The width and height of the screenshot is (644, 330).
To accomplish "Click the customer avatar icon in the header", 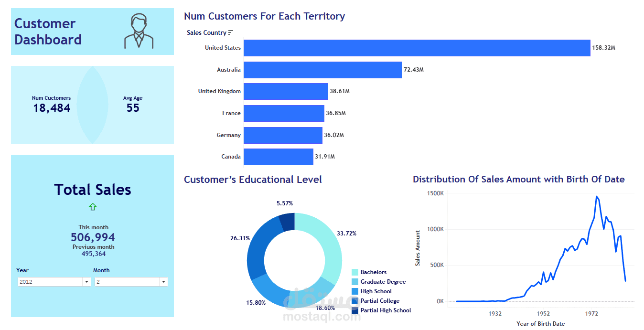I will (139, 31).
